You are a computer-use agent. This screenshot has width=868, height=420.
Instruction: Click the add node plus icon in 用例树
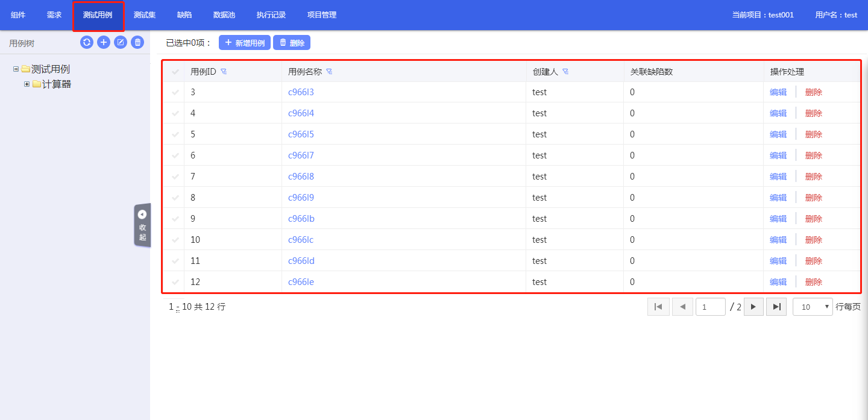tap(104, 42)
